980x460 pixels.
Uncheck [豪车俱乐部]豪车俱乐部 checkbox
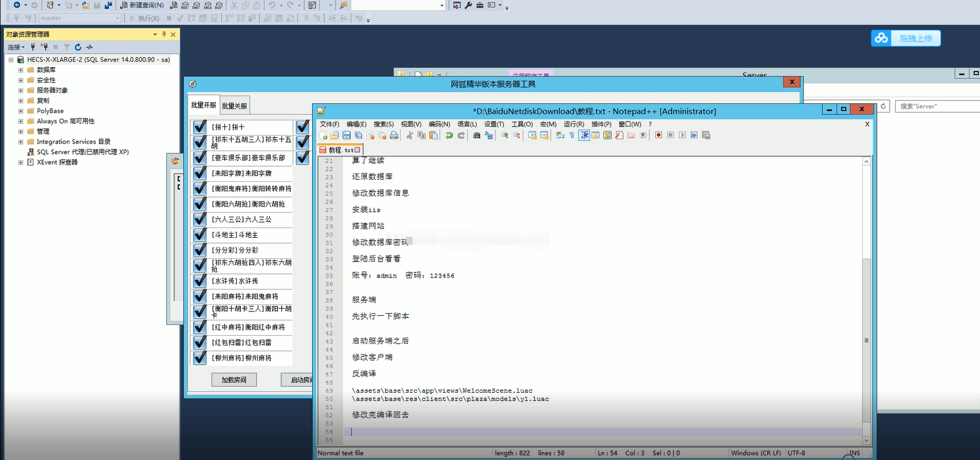200,158
